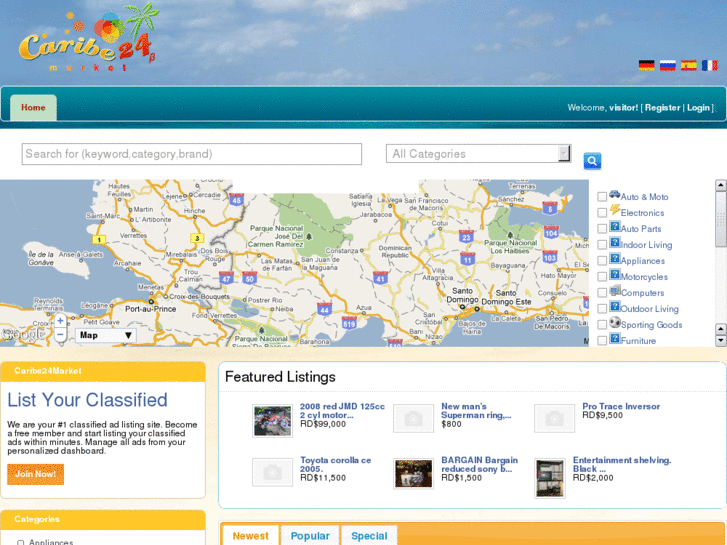Select the Spanish flag language icon
The image size is (727, 545).
(x=689, y=65)
